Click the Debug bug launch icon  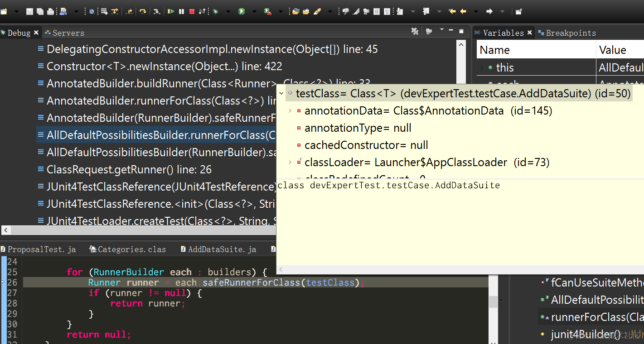[215, 11]
